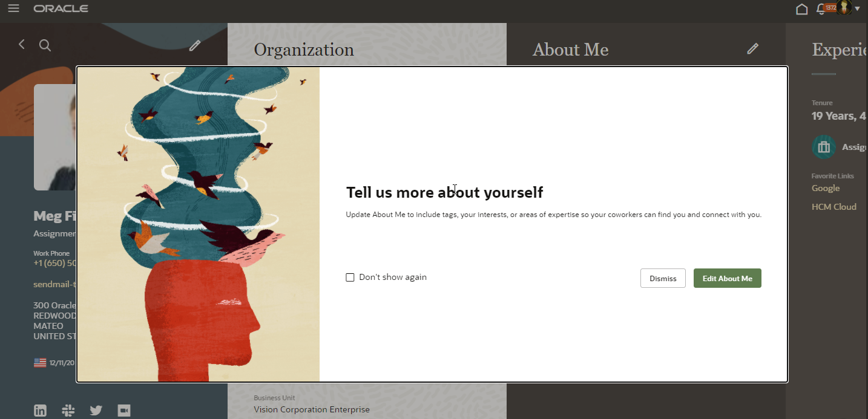Go back with the left arrow
868x419 pixels.
[x=22, y=44]
